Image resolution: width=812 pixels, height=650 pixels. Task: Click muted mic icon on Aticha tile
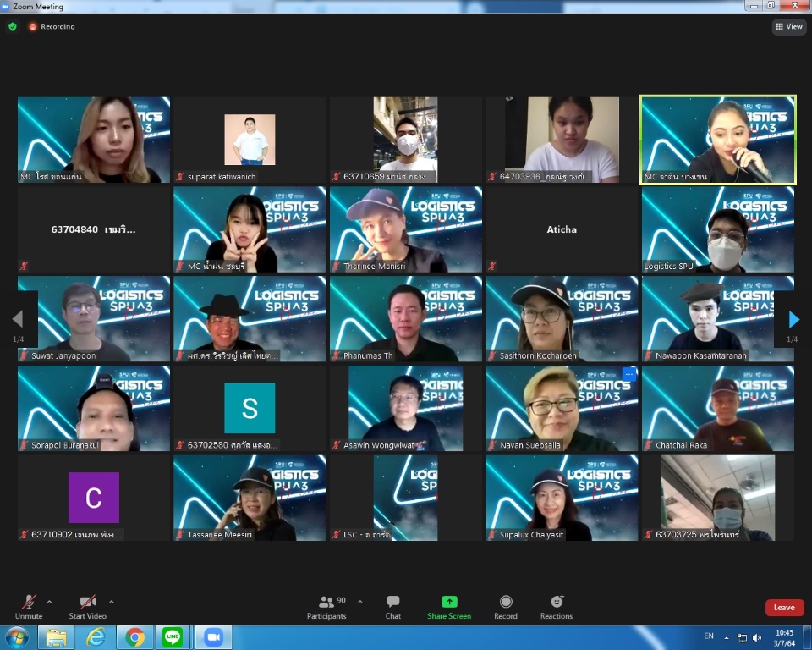point(492,266)
